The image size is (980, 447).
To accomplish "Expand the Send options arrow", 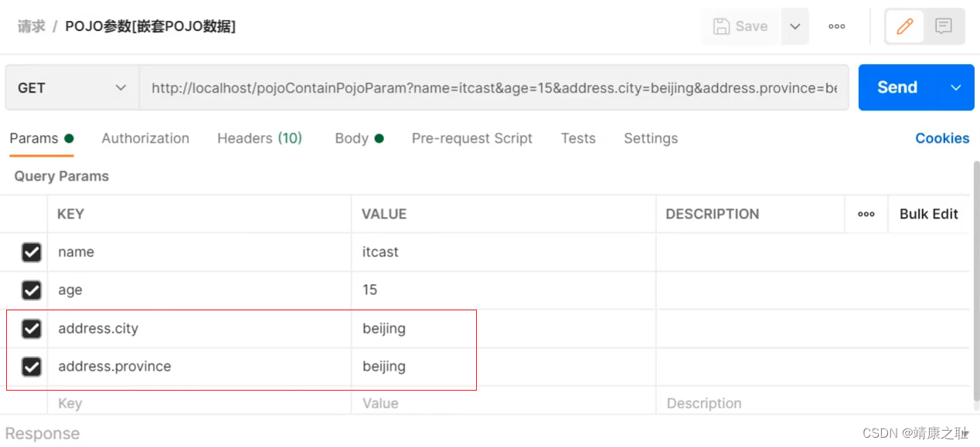I will (x=956, y=87).
